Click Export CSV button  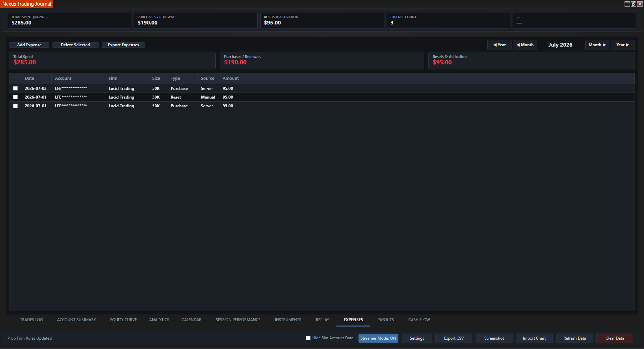[x=454, y=338]
